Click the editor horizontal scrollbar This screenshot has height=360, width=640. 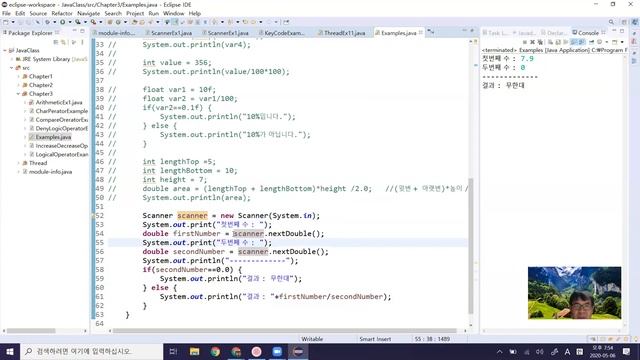coord(284,331)
